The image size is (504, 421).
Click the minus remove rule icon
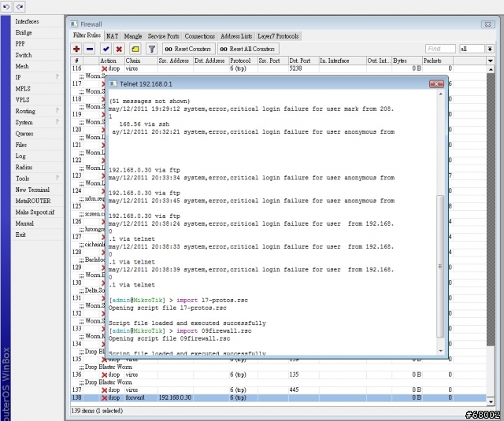click(91, 49)
